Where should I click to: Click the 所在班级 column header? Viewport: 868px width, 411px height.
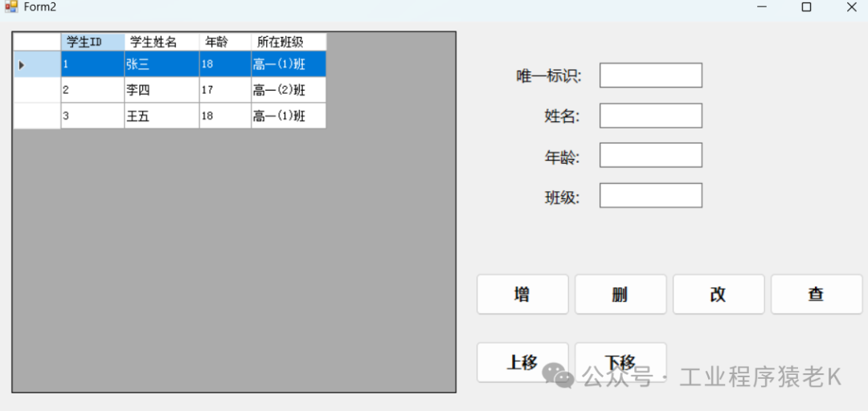tap(289, 42)
